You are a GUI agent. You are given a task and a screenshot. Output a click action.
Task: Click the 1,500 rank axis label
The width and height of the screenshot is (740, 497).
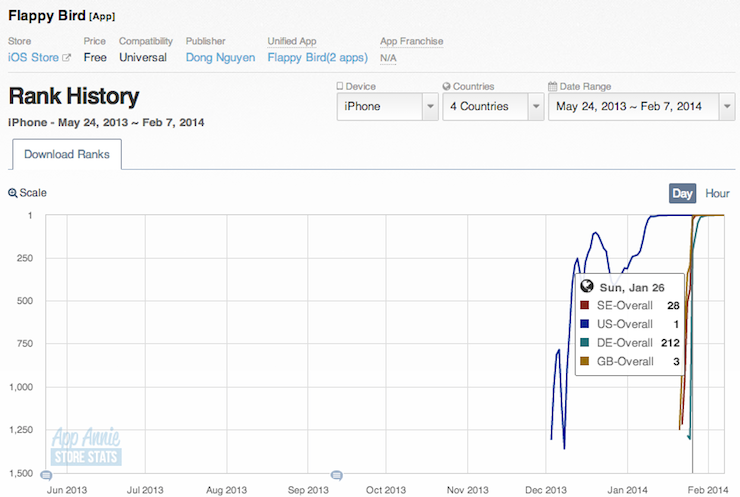tap(21, 473)
